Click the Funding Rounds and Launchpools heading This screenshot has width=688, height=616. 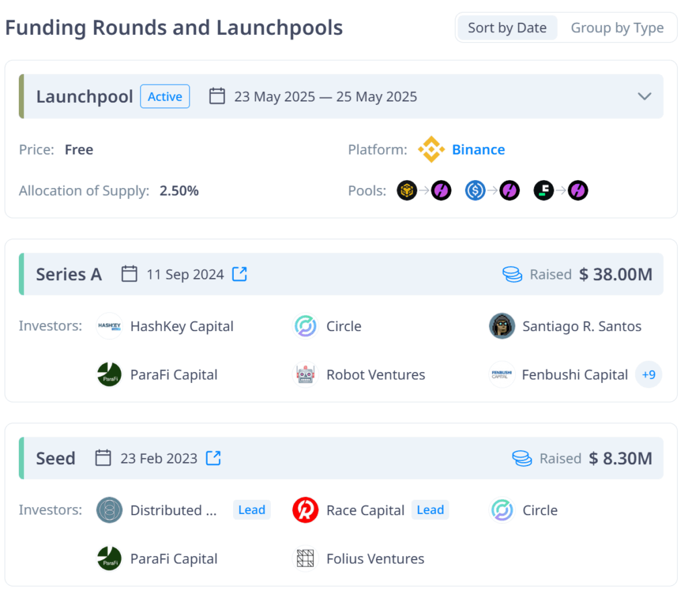pos(174,28)
